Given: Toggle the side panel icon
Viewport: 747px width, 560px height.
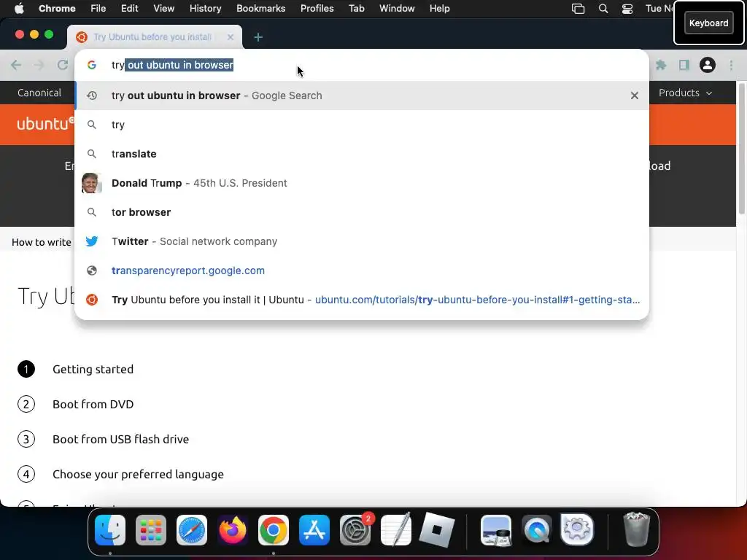Looking at the screenshot, I should point(684,65).
